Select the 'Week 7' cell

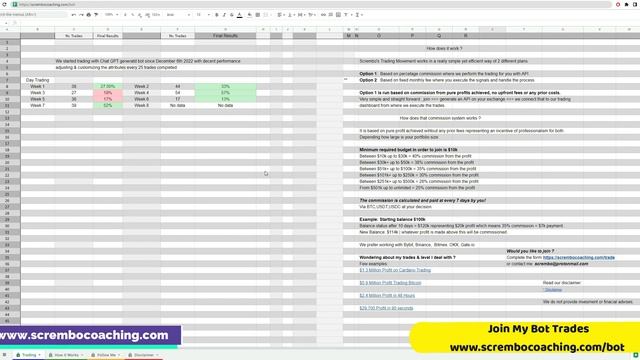click(x=38, y=105)
